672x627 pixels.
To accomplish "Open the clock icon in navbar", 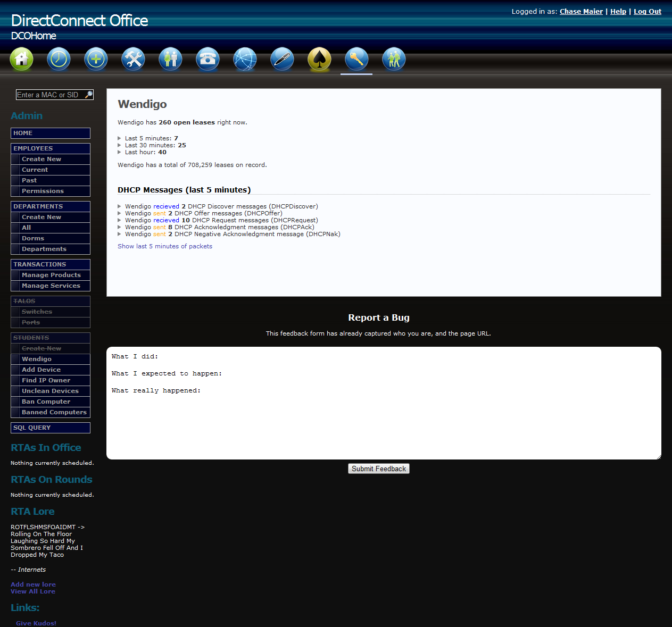I will click(59, 59).
